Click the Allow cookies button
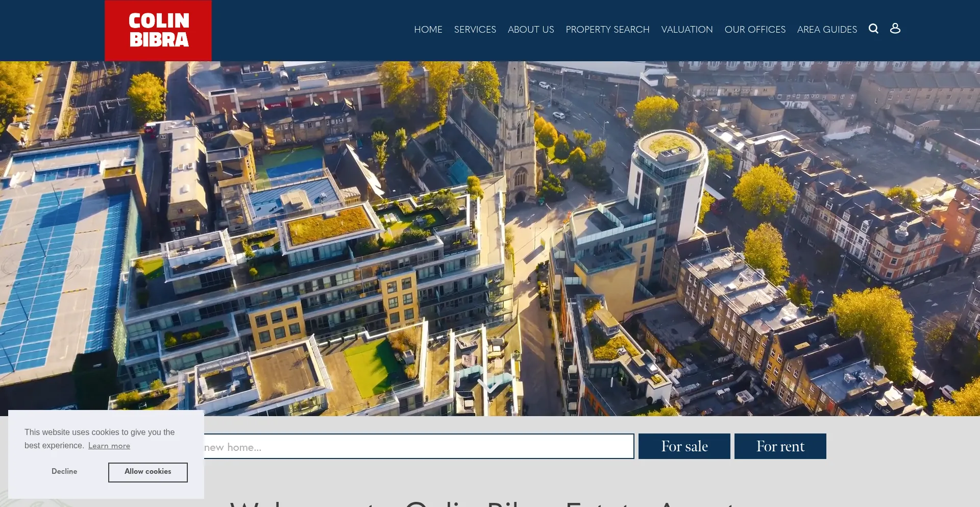The width and height of the screenshot is (980, 507). click(148, 472)
